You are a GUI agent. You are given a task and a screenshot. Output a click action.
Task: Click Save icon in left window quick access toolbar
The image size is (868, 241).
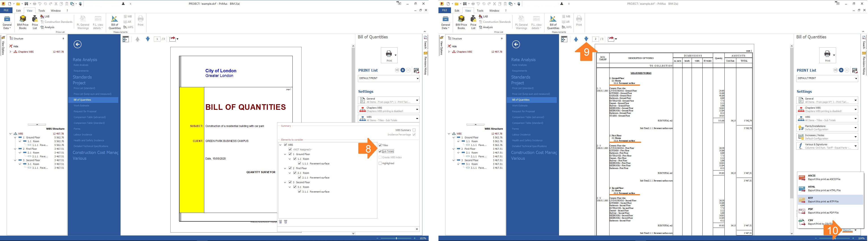[x=26, y=4]
